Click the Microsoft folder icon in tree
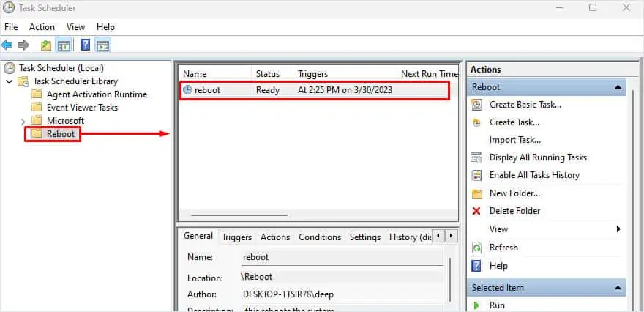This screenshot has width=644, height=312. 37,120
